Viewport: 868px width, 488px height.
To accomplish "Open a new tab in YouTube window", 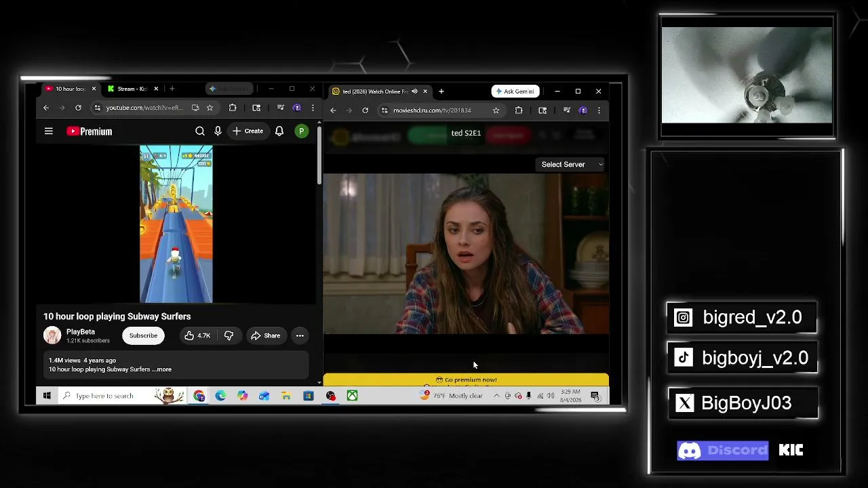I will [172, 89].
